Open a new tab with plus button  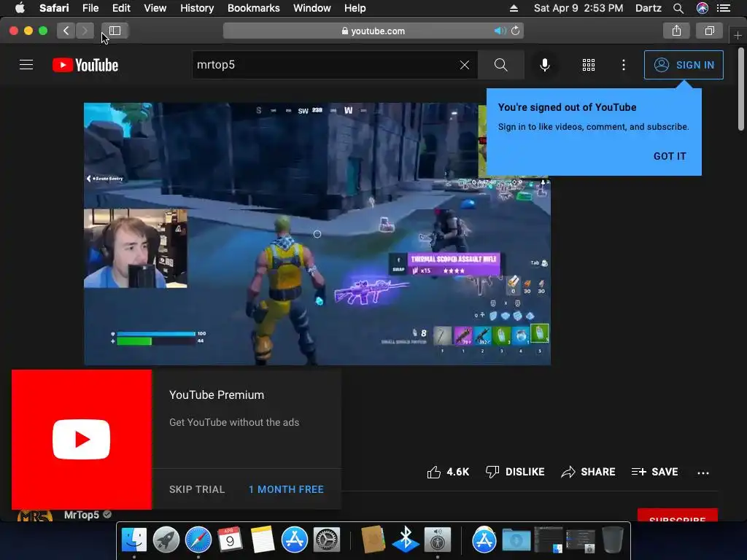(738, 35)
